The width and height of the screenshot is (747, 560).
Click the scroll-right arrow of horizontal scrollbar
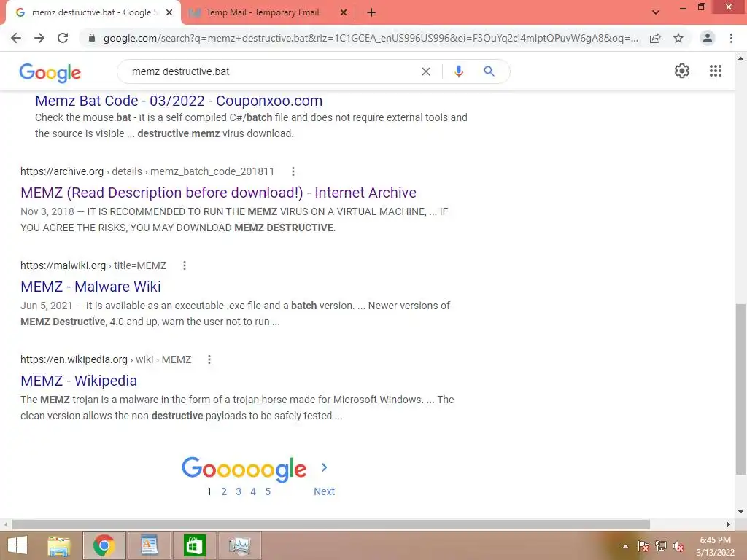click(x=729, y=524)
